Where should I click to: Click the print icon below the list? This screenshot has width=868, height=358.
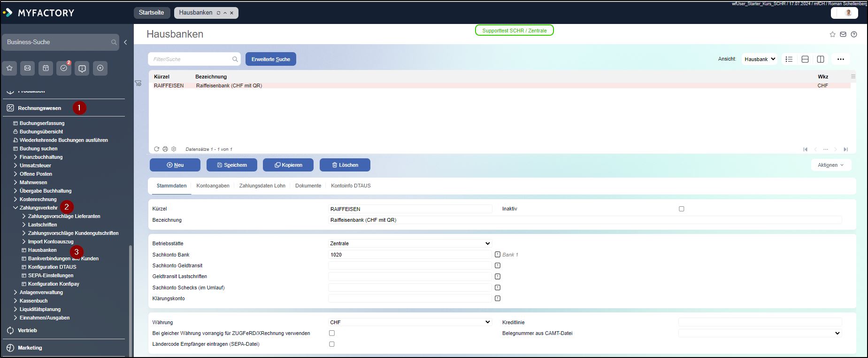pos(165,149)
